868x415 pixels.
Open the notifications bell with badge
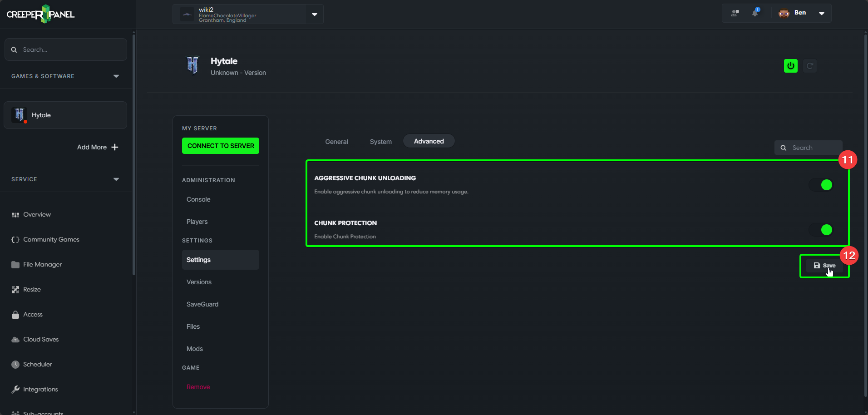click(x=755, y=13)
